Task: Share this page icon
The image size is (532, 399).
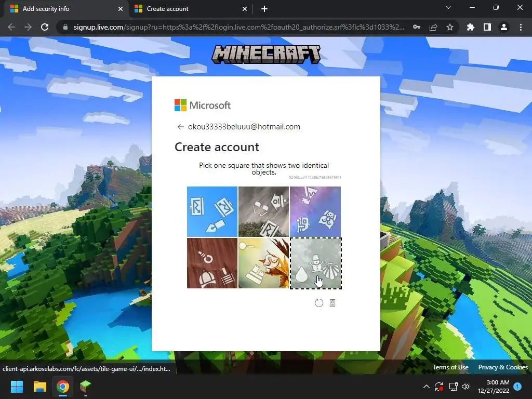Action: [x=433, y=27]
